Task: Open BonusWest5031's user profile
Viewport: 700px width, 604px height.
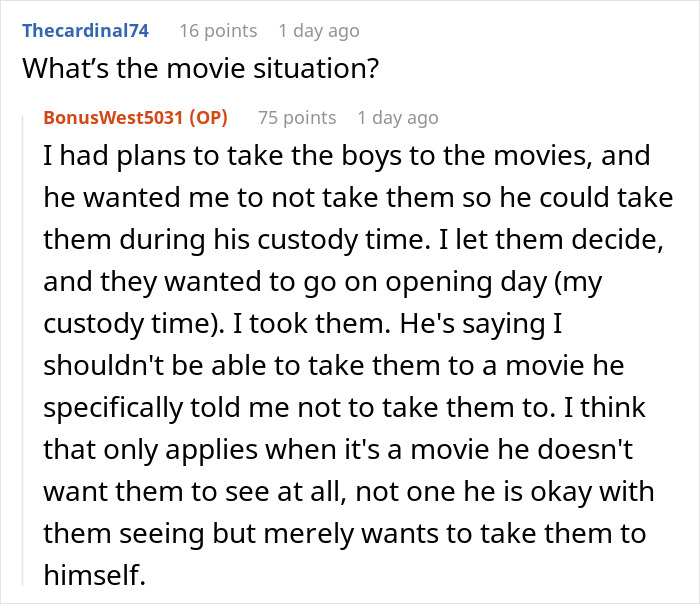Action: coord(113,118)
